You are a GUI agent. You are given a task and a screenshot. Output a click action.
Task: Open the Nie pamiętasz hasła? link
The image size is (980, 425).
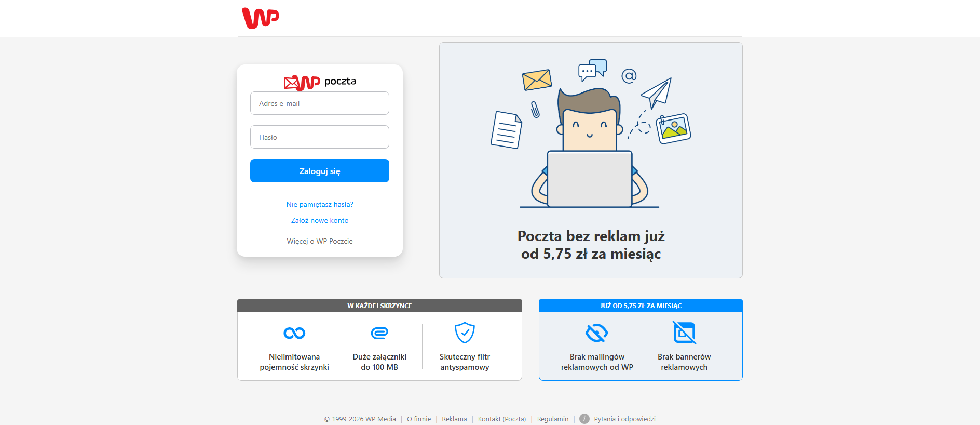point(320,204)
